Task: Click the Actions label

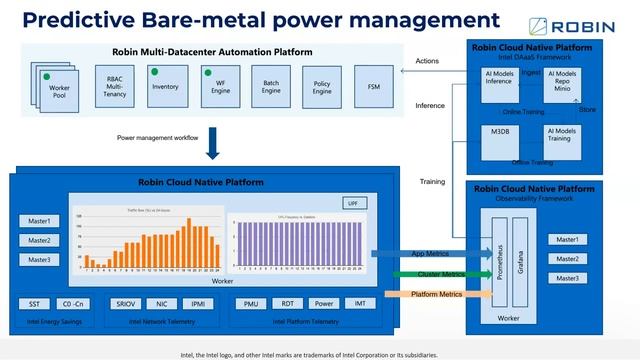Action: coord(427,61)
